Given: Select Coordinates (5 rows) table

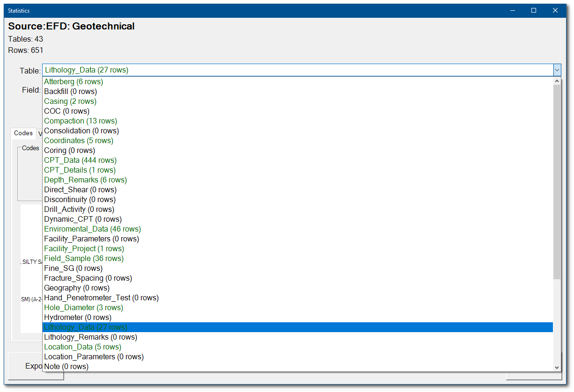Looking at the screenshot, I should click(78, 140).
